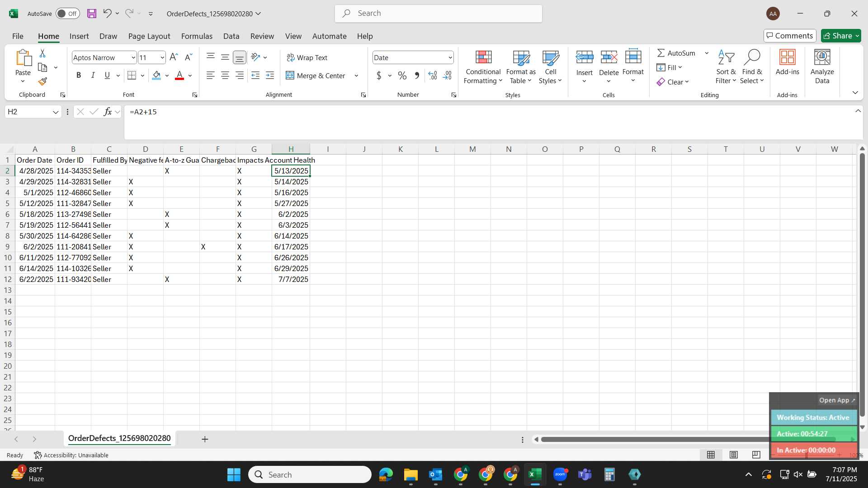
Task: Open the Fill dropdown in Editing group
Action: [669, 67]
